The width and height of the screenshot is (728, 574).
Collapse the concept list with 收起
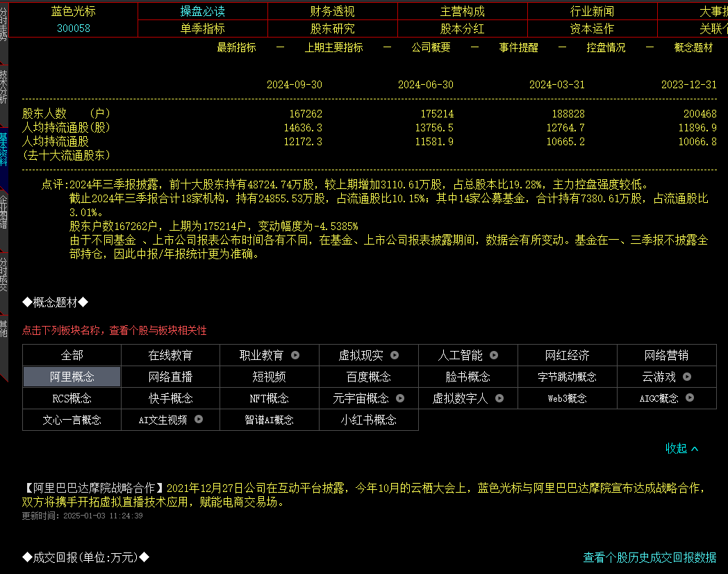tap(681, 448)
